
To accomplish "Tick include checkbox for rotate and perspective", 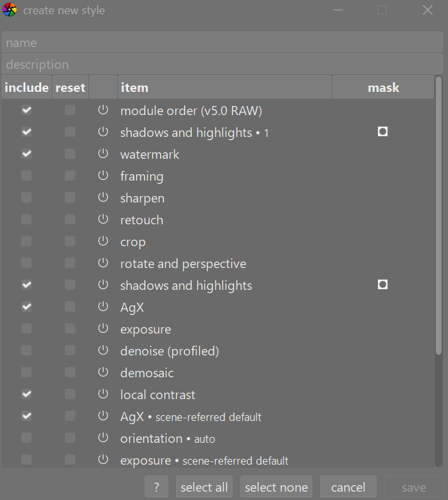I will click(26, 263).
